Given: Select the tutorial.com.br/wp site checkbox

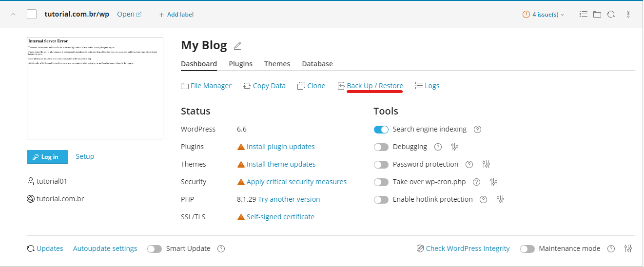Looking at the screenshot, I should click(x=32, y=14).
